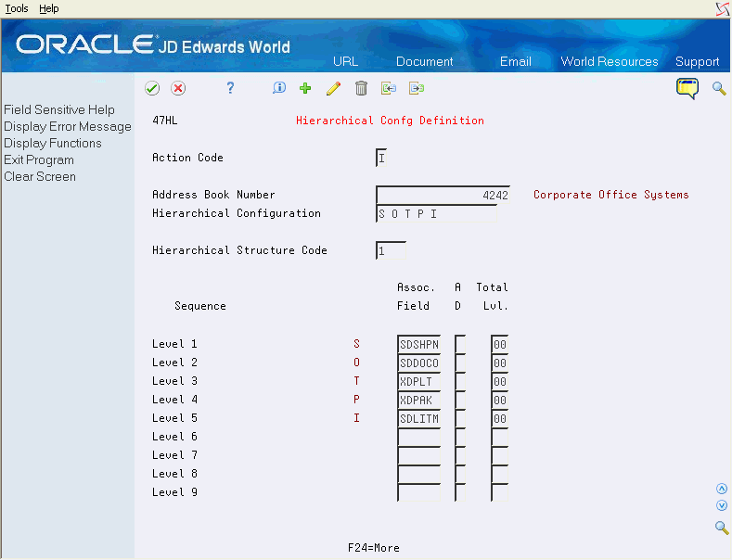This screenshot has height=560, width=732.
Task: Click the page up arrow icon
Action: point(722,489)
